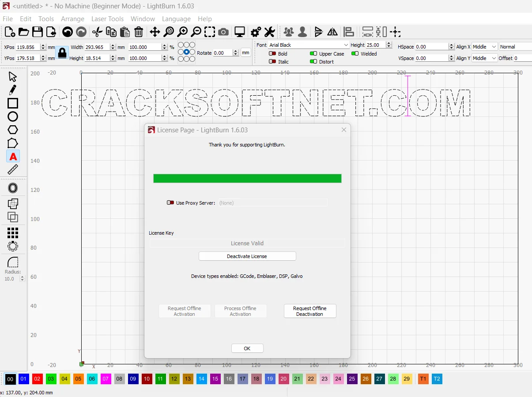Enable the Use Proxy Server switch
532x397 pixels.
pos(170,203)
